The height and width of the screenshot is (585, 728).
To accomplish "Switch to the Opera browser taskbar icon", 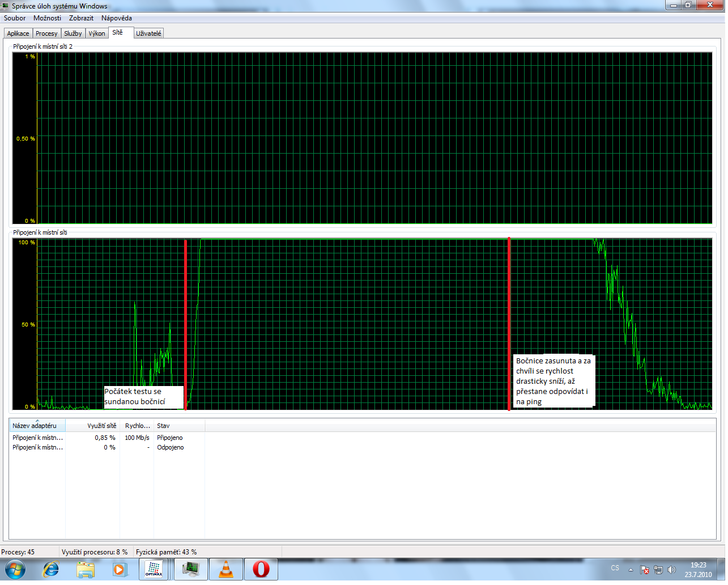I will pos(261,569).
